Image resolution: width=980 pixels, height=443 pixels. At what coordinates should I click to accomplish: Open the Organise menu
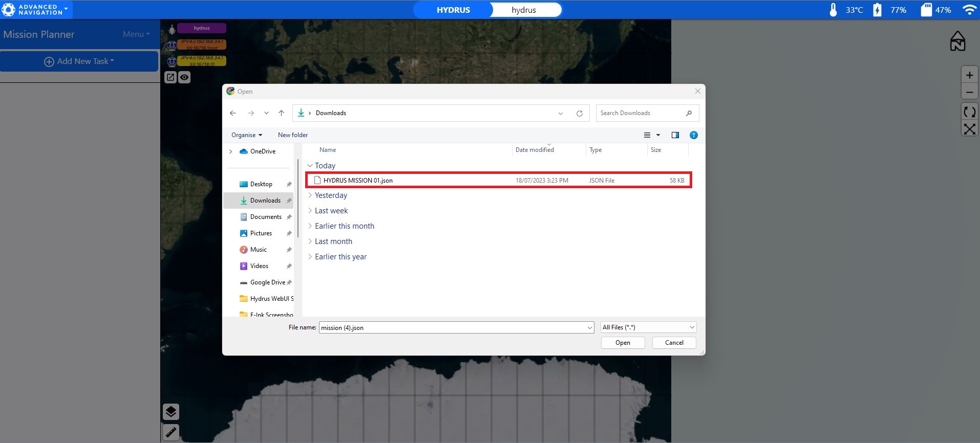point(247,135)
